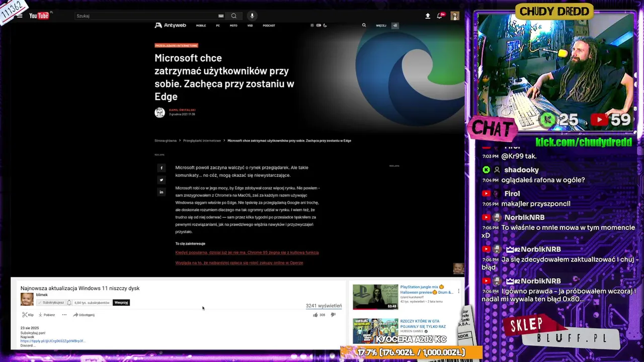Open the related article about shopping in Operze

pos(239,262)
